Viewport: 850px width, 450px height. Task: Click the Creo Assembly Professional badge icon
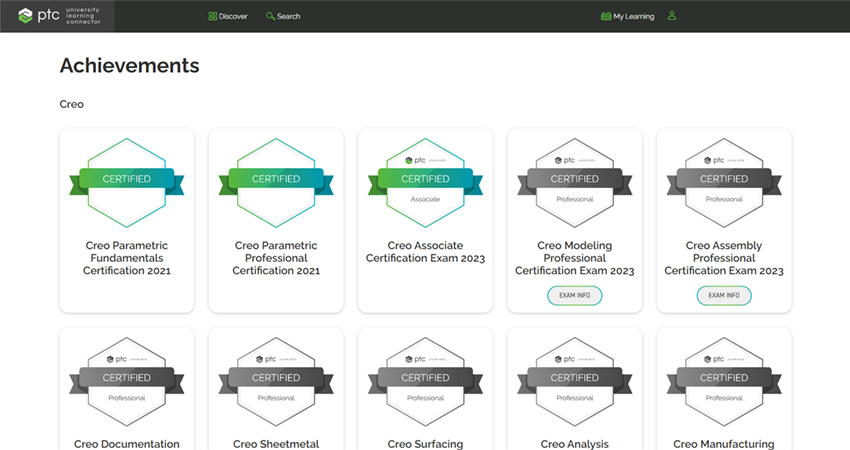point(723,181)
